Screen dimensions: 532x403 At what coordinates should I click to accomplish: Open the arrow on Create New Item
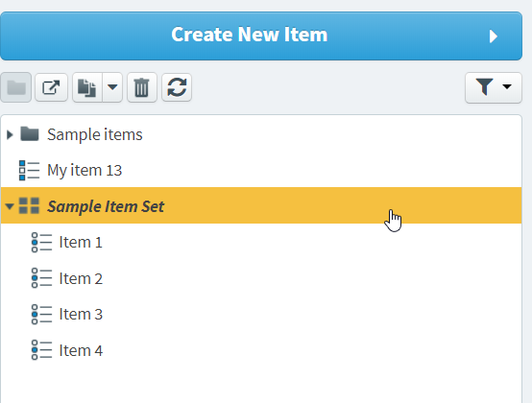point(494,36)
